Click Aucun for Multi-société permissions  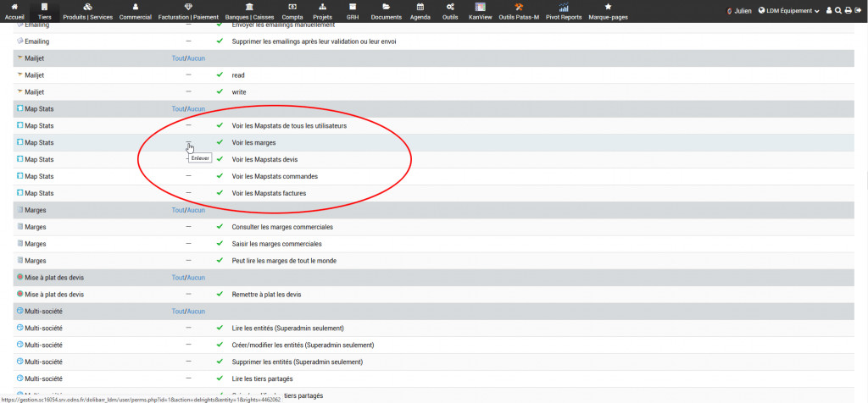(x=196, y=312)
